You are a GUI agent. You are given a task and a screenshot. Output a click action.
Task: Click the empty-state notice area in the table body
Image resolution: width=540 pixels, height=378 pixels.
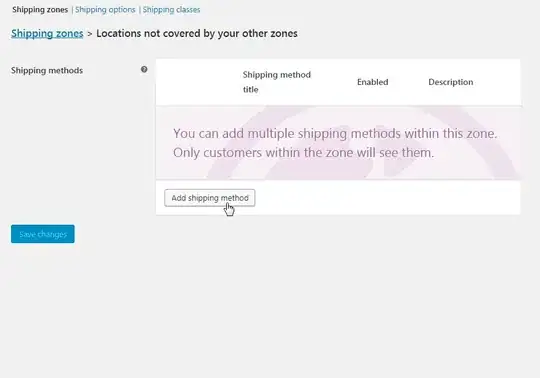[338, 143]
